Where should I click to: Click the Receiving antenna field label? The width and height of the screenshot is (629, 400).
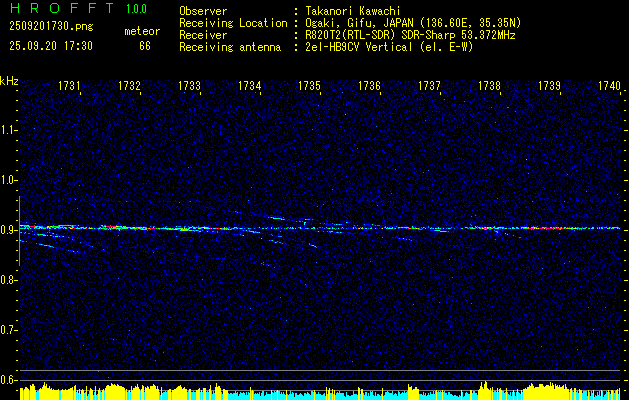click(230, 47)
